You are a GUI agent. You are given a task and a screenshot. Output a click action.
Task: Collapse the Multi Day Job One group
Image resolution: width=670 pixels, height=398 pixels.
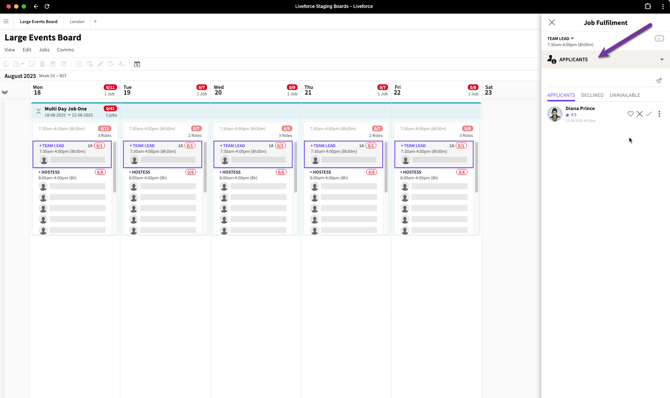(38, 111)
